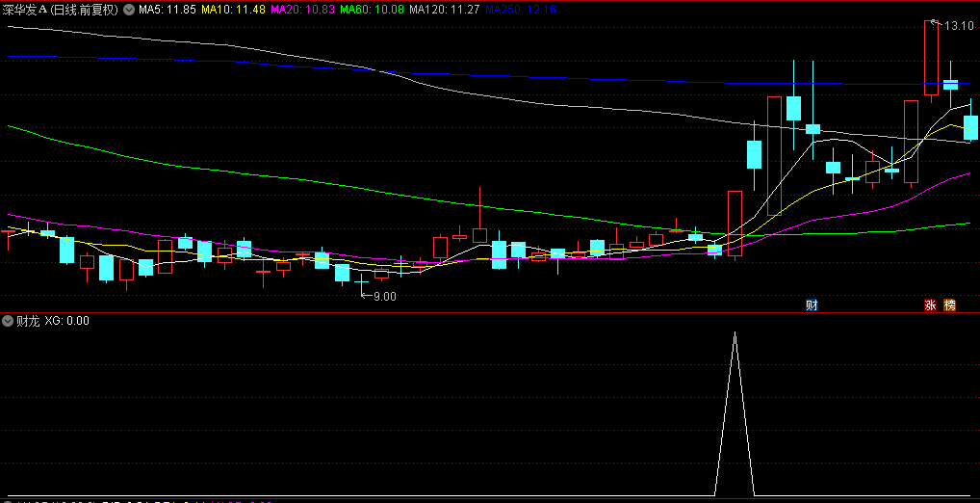Select the MA20: 10.83 label
The image size is (980, 503).
[x=303, y=10]
